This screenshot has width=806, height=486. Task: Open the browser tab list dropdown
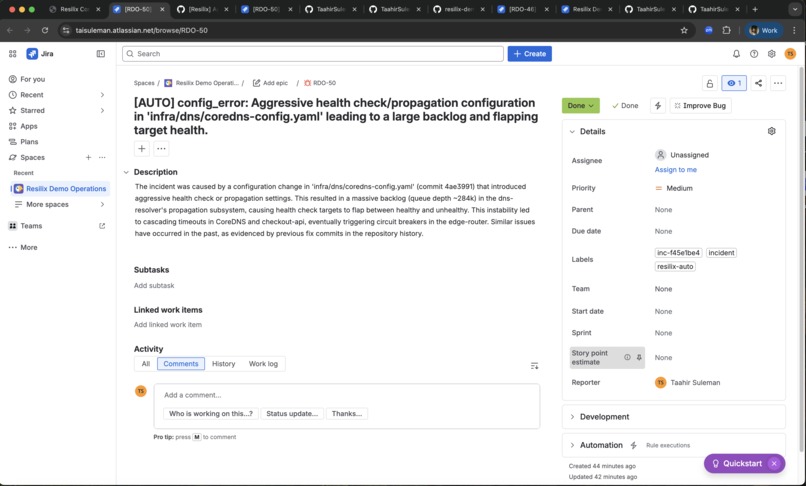796,9
